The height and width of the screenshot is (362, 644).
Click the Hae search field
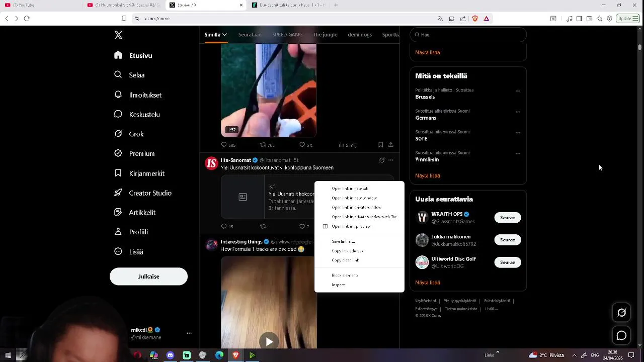click(468, 35)
